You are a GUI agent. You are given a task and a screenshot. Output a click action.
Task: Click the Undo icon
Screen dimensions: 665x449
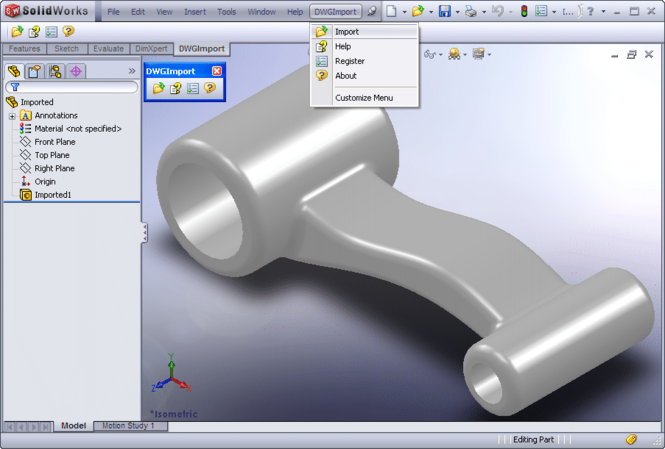tap(497, 11)
